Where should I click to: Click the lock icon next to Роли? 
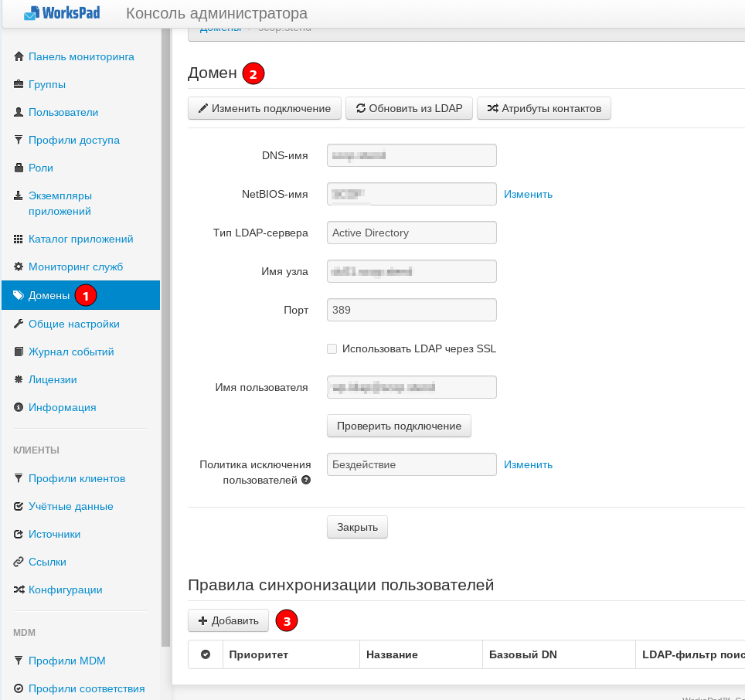[x=19, y=168]
